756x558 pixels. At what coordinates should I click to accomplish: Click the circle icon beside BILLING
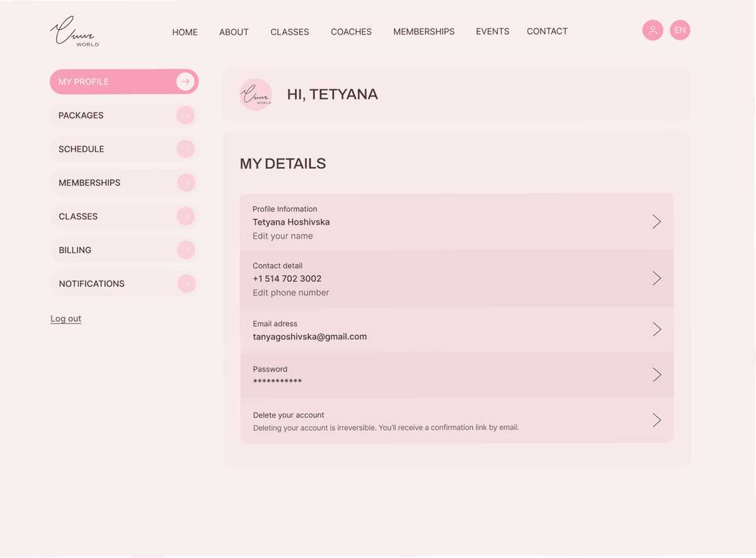[185, 250]
